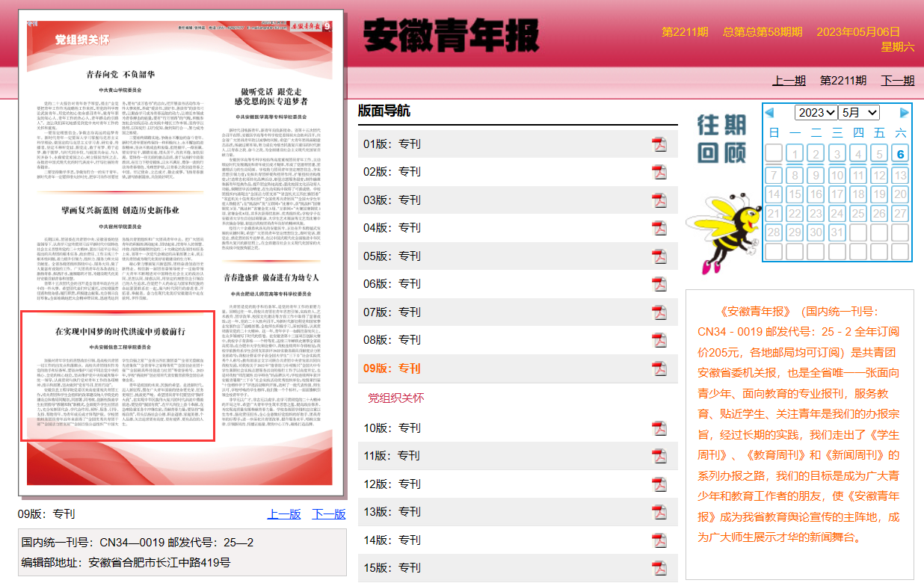Open the 02版 专刊 page entry

392,172
